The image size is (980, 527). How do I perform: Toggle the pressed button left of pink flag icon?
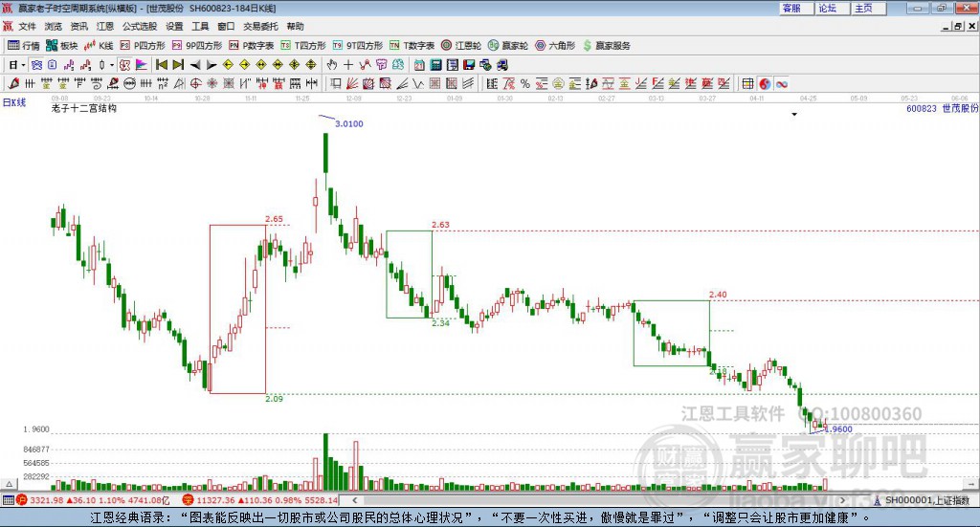coord(124,65)
